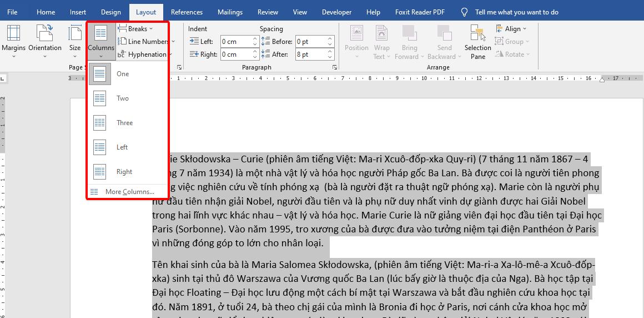Switch to the Home tab

tap(46, 12)
